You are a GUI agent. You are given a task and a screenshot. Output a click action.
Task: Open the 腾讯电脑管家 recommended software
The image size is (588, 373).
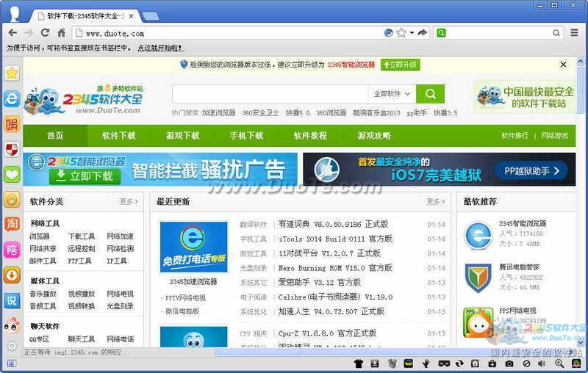(x=519, y=267)
